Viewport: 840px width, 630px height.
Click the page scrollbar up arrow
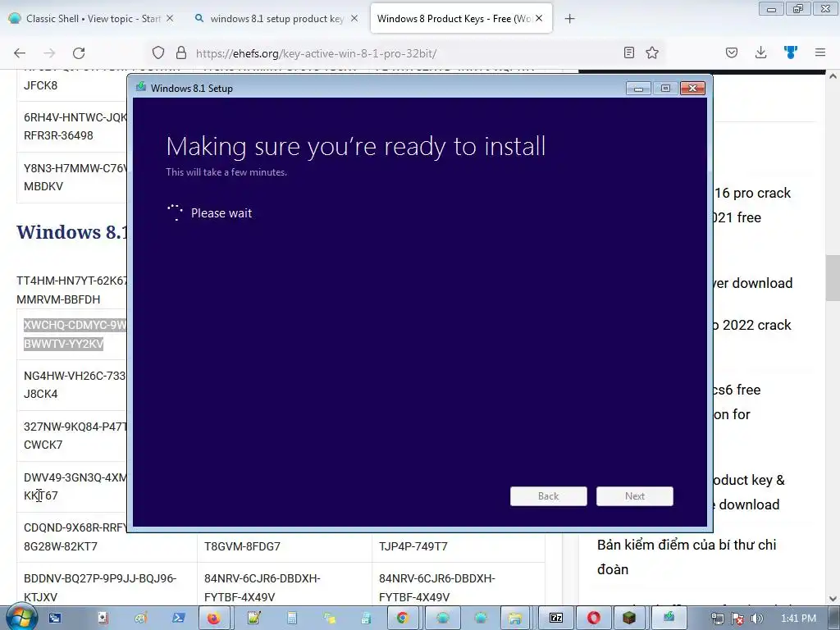pos(833,76)
